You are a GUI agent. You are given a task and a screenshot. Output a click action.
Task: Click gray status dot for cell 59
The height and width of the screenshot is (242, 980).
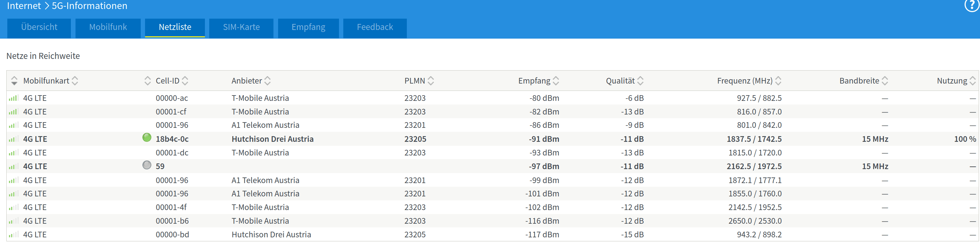tap(147, 165)
